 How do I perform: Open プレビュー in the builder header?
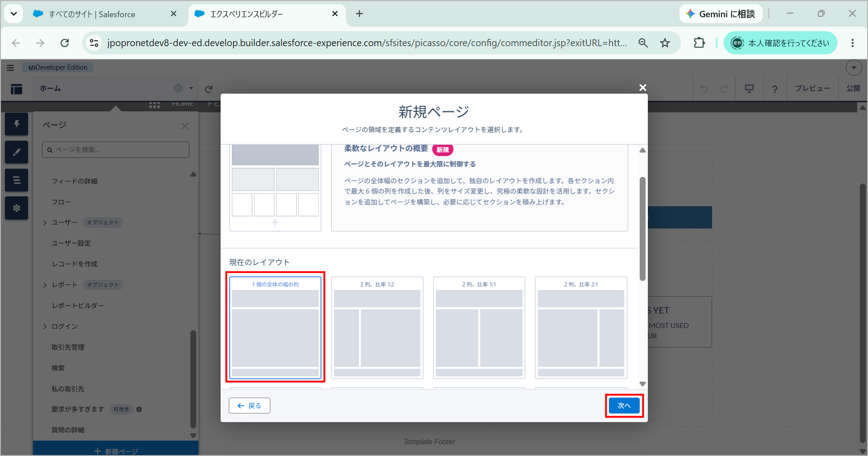812,88
